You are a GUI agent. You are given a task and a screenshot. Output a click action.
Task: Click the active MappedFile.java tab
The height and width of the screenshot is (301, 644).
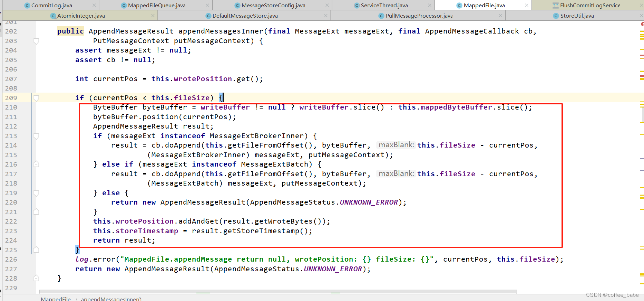(484, 5)
